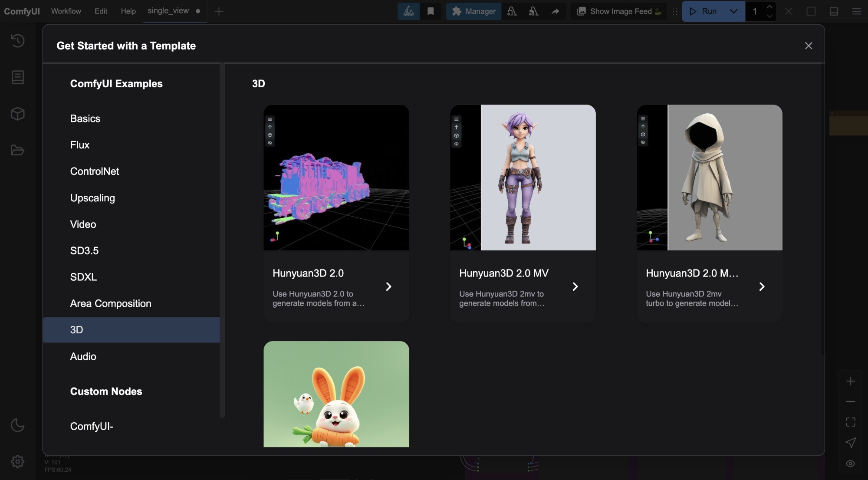Viewport: 868px width, 480px height.
Task: Select the Video template category
Action: 131,224
